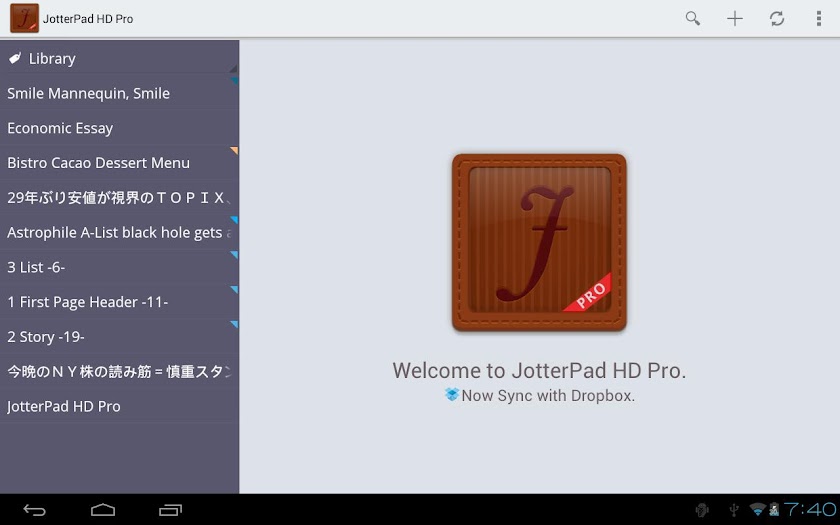Click the Library tag icon

(15, 58)
